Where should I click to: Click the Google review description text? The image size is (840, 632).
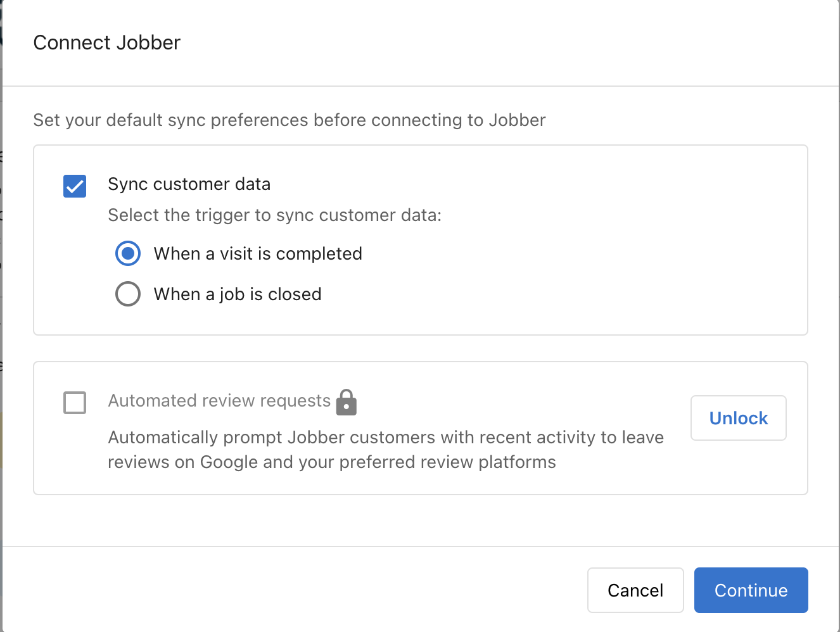pos(385,449)
